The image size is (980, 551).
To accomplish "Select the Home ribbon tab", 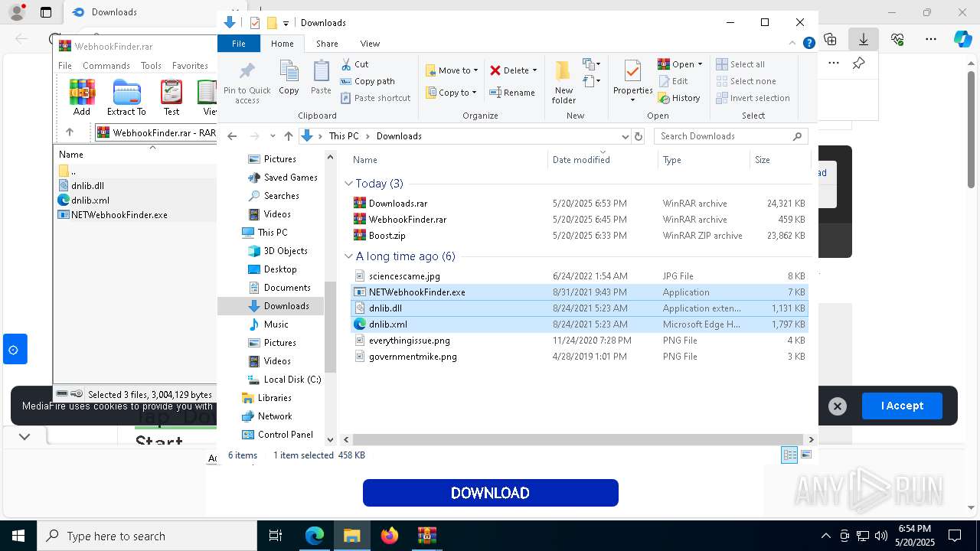I will point(283,44).
